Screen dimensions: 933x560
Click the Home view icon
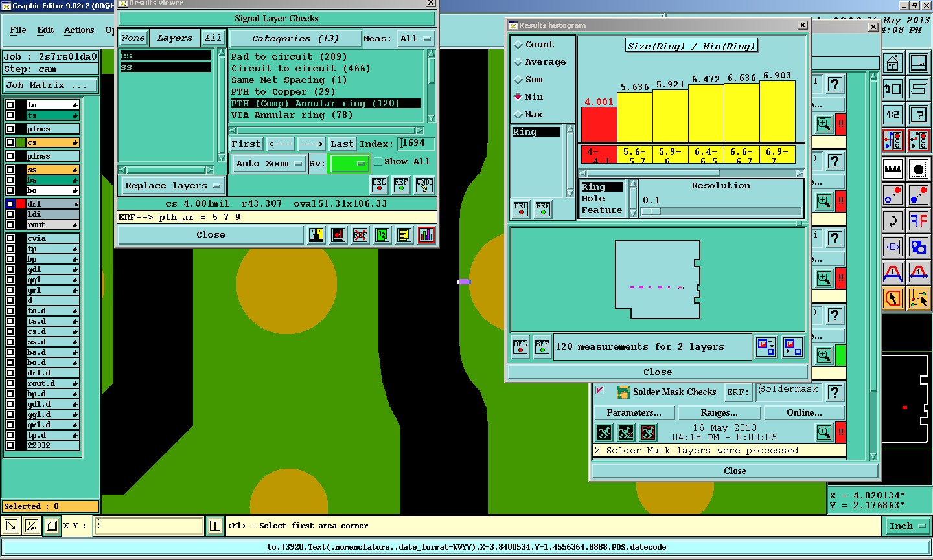[x=893, y=63]
